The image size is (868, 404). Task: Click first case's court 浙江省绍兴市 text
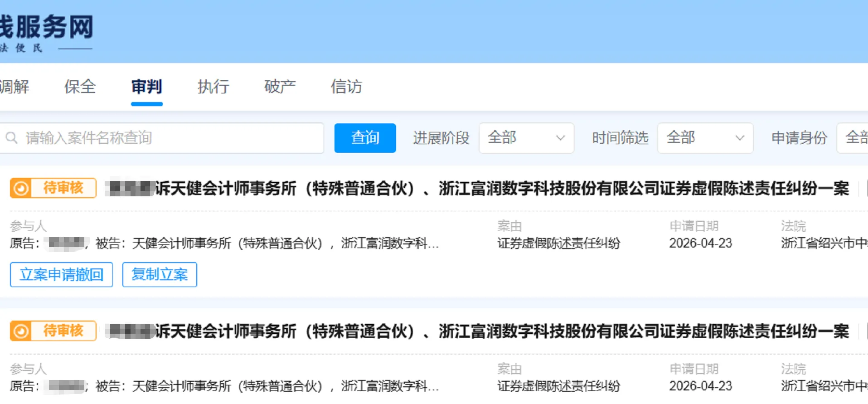824,243
